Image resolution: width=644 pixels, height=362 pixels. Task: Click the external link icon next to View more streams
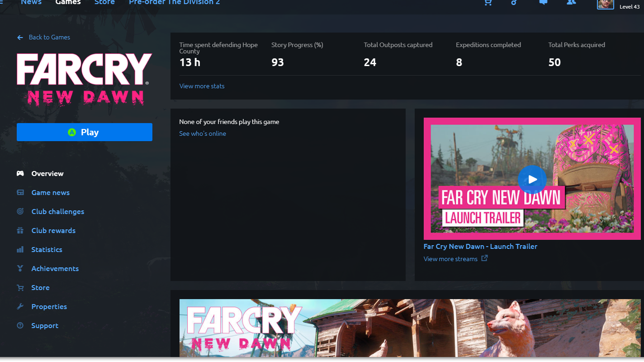(x=484, y=258)
